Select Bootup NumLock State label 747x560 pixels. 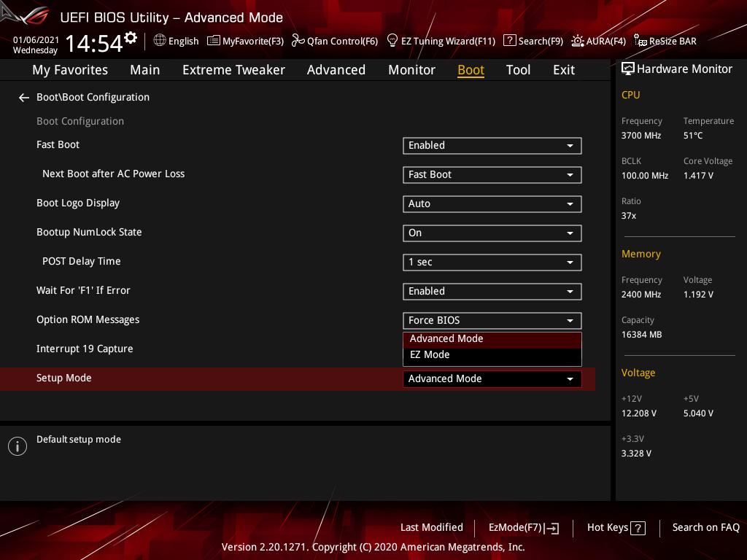click(x=89, y=233)
